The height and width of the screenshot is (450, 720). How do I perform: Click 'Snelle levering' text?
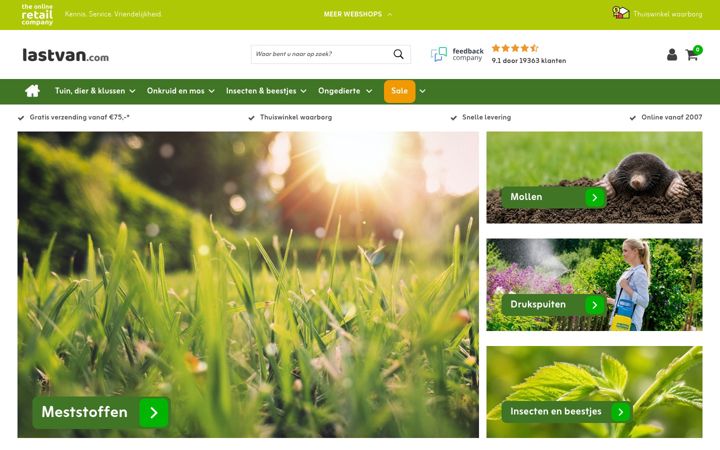[486, 117]
